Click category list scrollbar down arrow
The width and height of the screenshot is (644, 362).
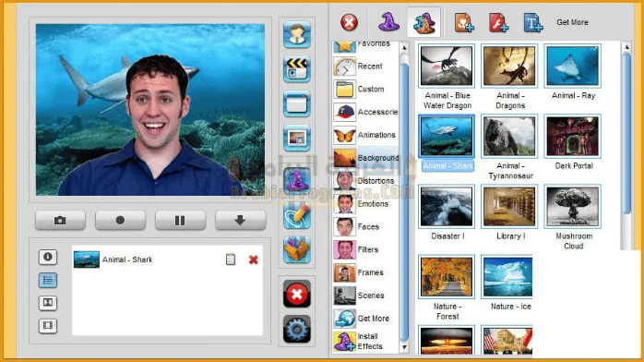(x=404, y=347)
